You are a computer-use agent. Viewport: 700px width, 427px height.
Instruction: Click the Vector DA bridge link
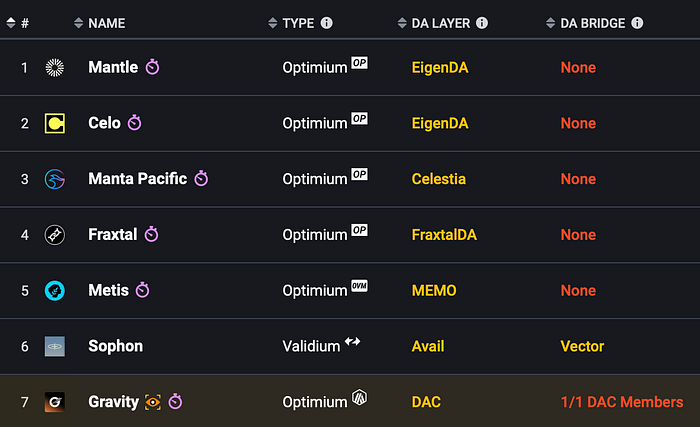[582, 346]
